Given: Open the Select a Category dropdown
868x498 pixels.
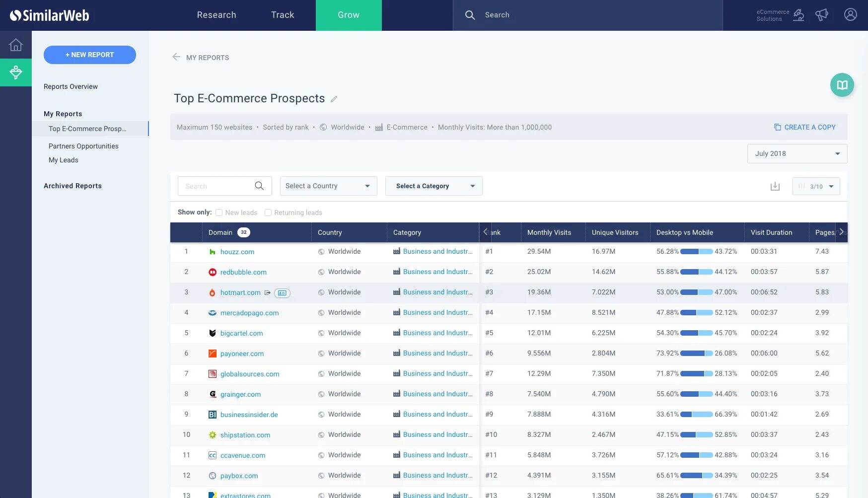Looking at the screenshot, I should click(x=434, y=186).
